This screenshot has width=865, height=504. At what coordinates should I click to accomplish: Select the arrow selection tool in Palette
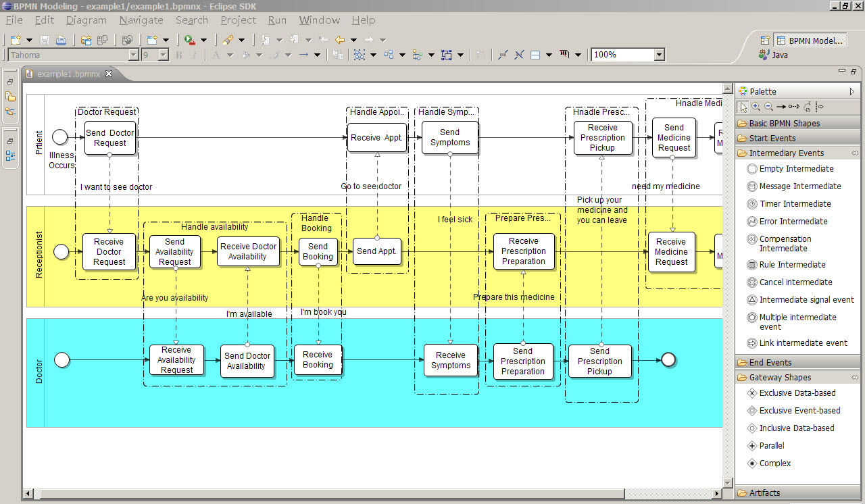point(743,107)
